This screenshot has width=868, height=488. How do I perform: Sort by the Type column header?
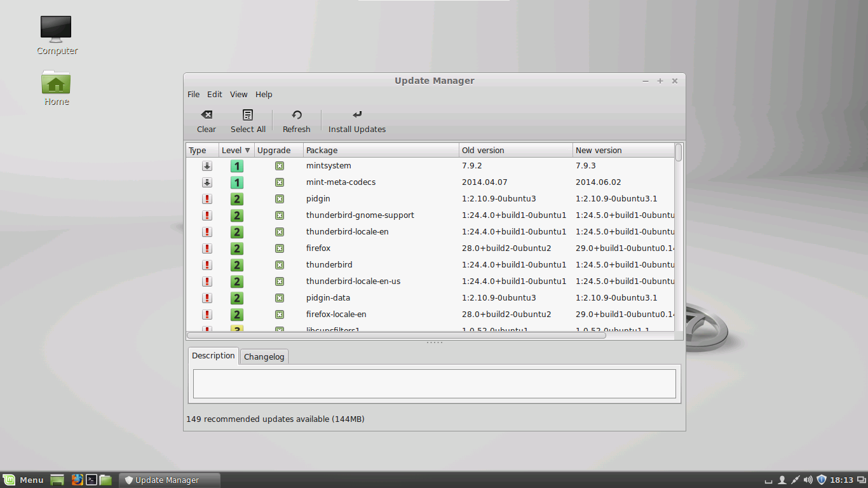tap(203, 151)
